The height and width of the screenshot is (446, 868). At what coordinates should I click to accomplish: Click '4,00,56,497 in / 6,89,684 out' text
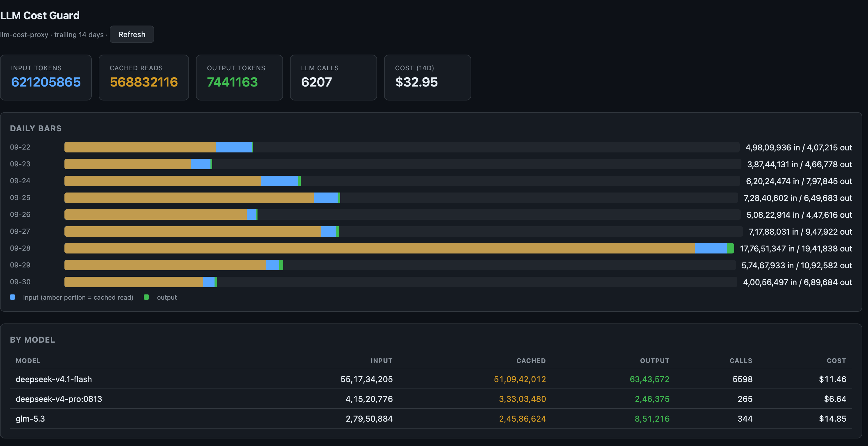[797, 283]
